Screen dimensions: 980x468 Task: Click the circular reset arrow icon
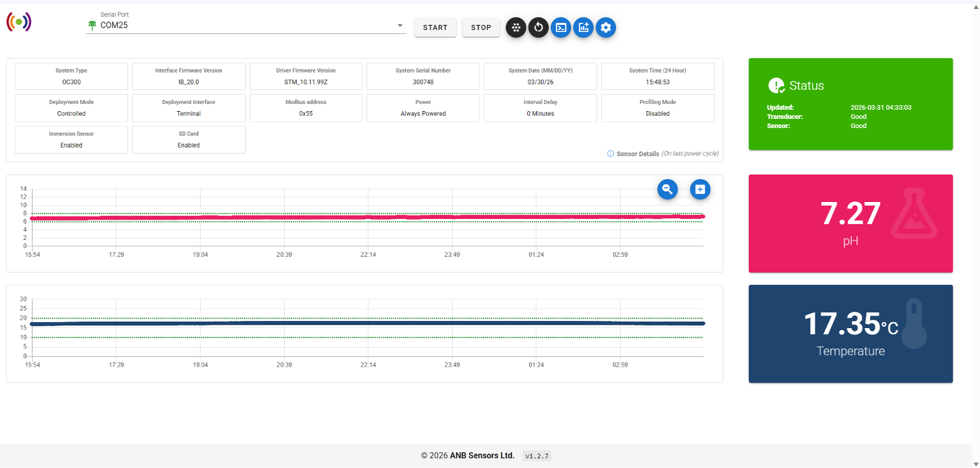(x=538, y=27)
